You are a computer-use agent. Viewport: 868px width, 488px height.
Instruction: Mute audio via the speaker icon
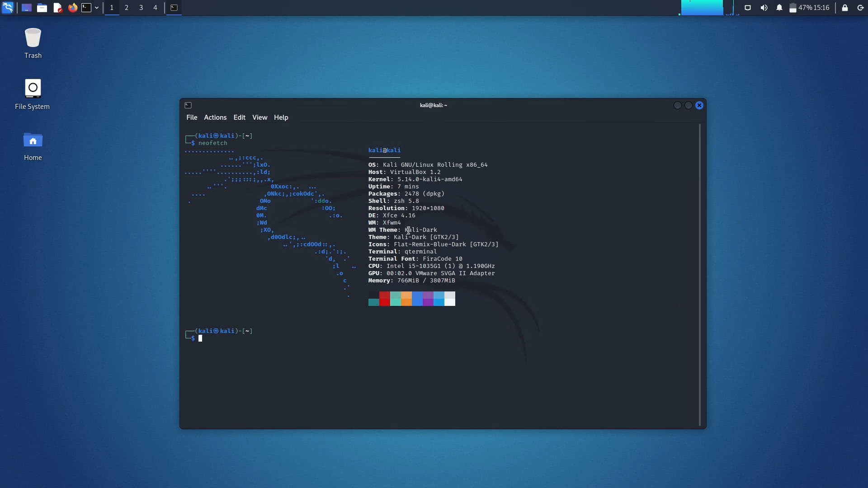764,7
